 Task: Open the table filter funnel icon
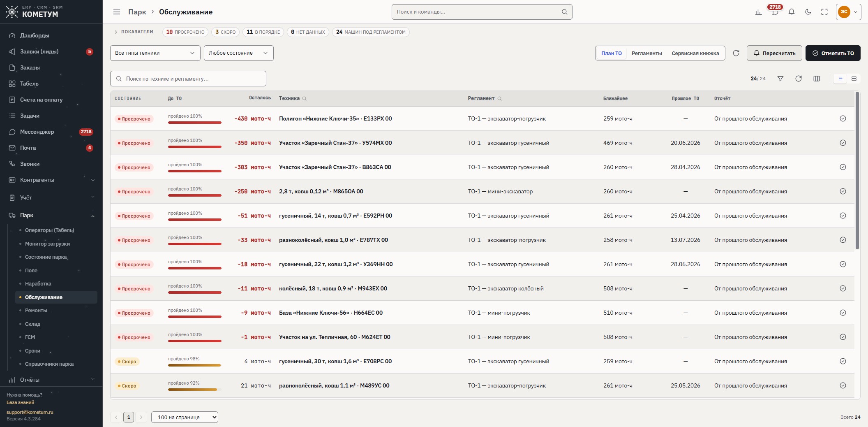[x=780, y=79]
